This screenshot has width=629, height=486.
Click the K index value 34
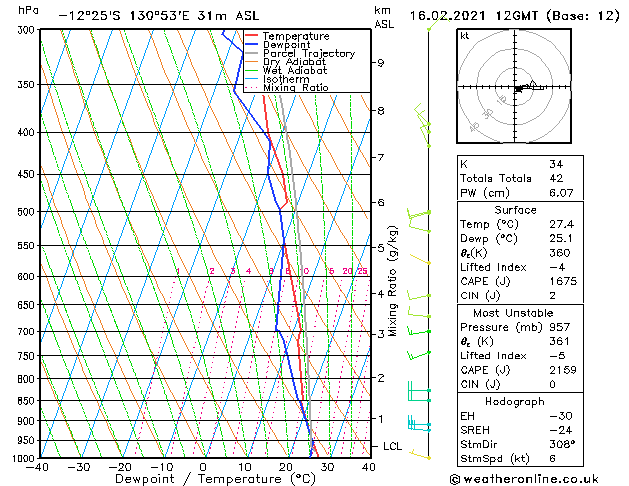(556, 164)
